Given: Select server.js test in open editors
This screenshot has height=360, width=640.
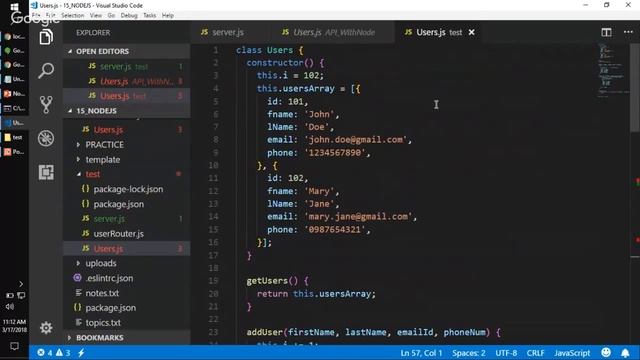Looking at the screenshot, I should coord(127,66).
